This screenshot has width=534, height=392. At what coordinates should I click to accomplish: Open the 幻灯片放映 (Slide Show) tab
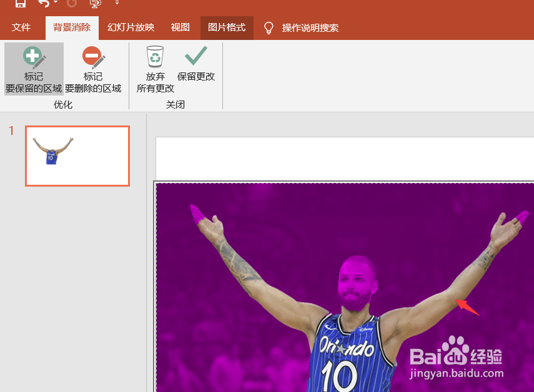click(x=131, y=27)
